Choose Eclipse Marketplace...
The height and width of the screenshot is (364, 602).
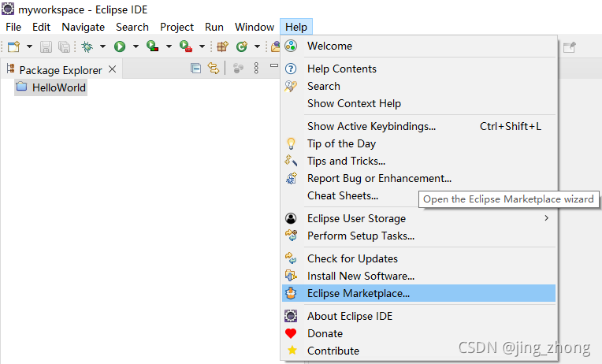point(418,293)
